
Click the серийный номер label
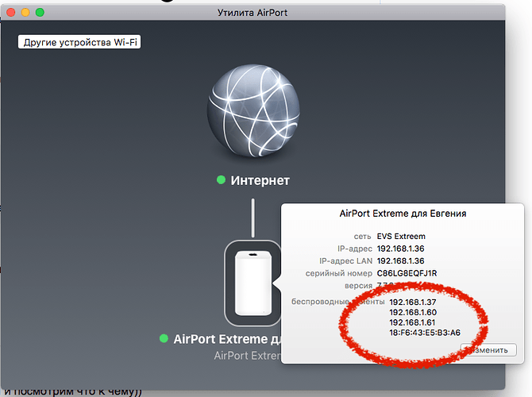[338, 273]
